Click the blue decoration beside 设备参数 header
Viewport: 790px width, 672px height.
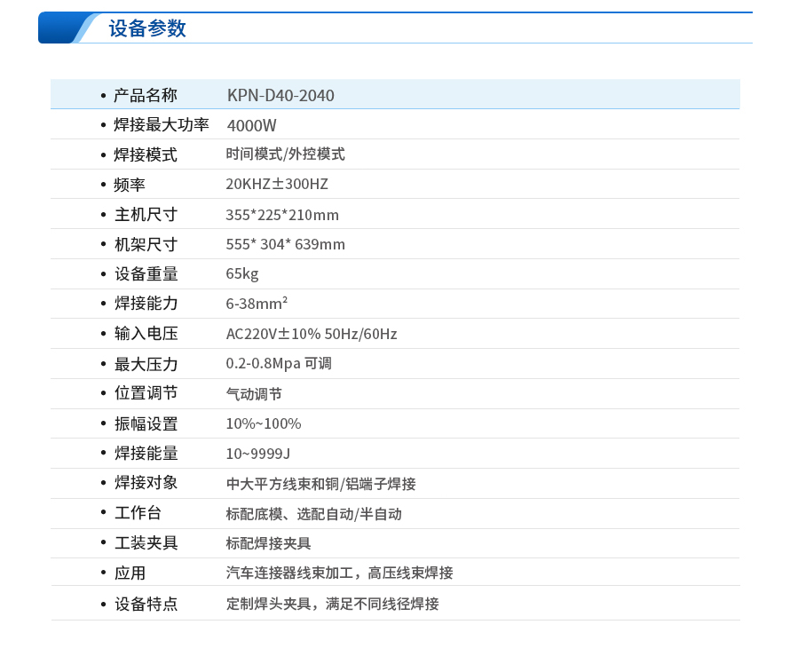coord(67,28)
